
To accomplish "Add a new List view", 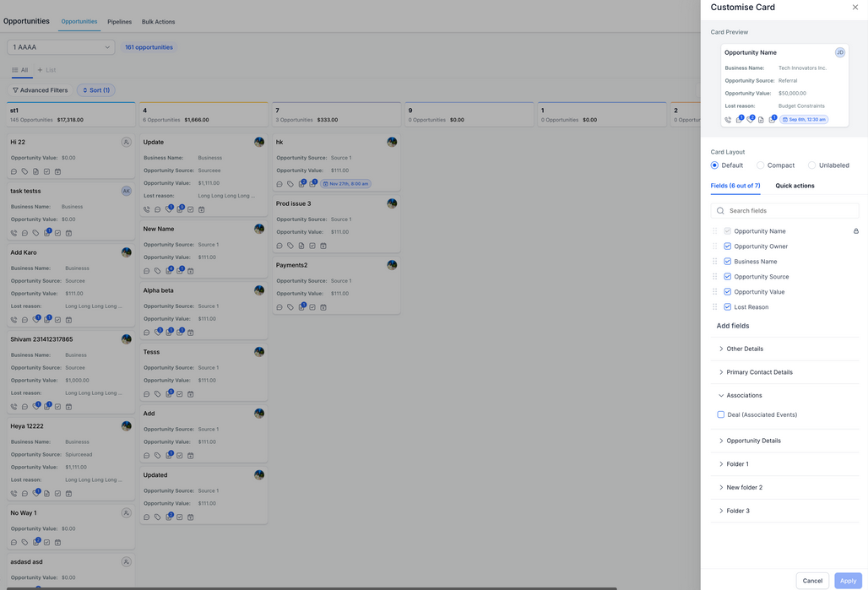I will point(46,70).
